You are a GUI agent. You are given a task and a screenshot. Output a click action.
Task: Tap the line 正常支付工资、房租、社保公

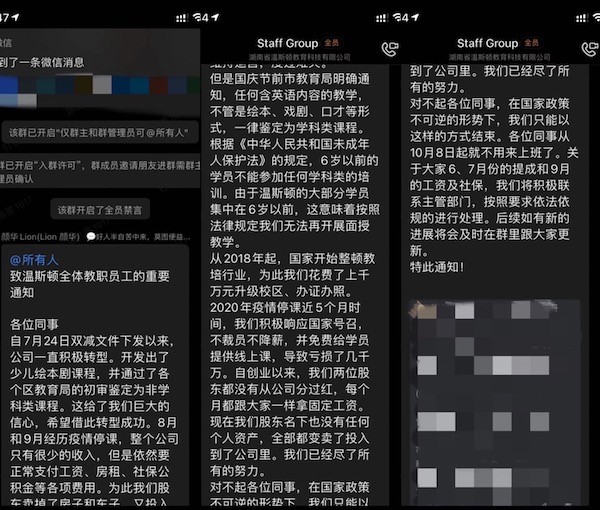(x=90, y=472)
